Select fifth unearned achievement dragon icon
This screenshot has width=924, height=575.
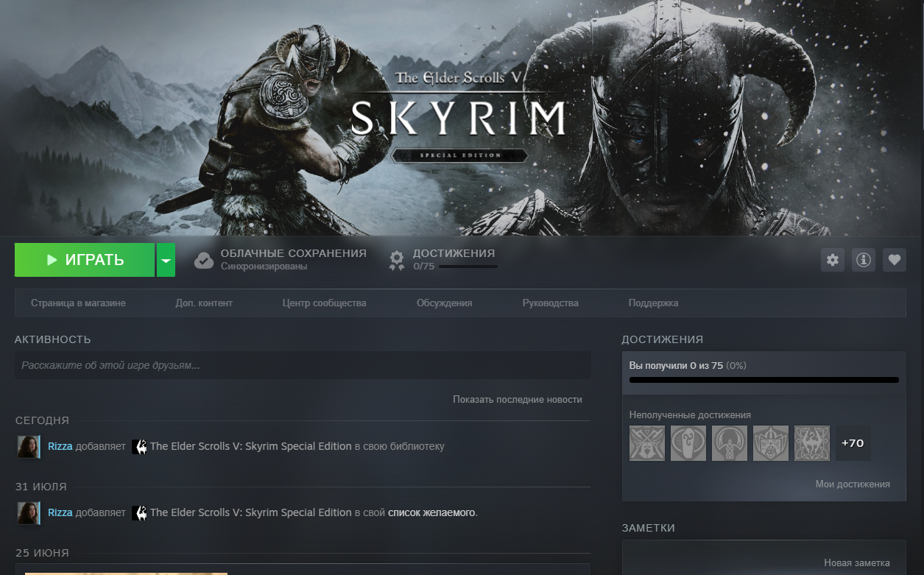[x=812, y=443]
